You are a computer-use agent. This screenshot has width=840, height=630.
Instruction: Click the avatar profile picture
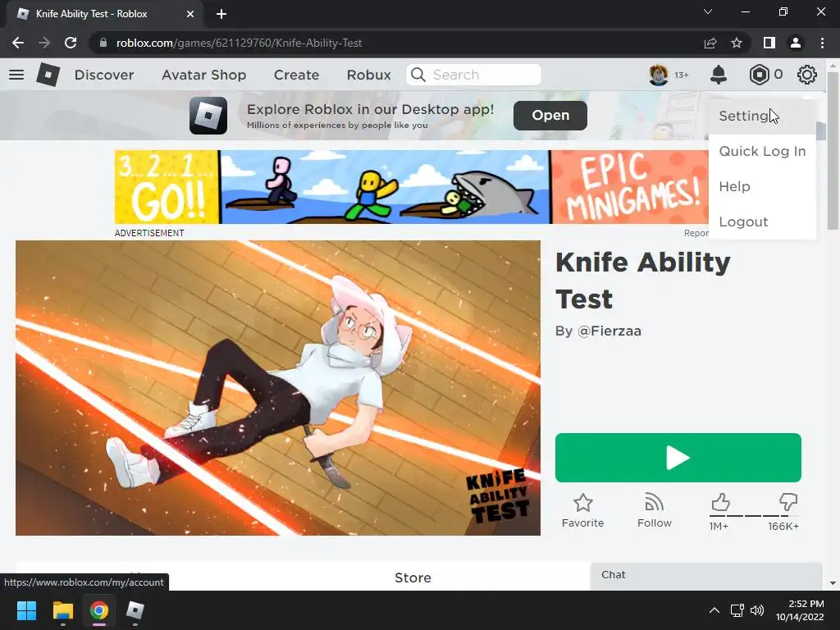[659, 75]
